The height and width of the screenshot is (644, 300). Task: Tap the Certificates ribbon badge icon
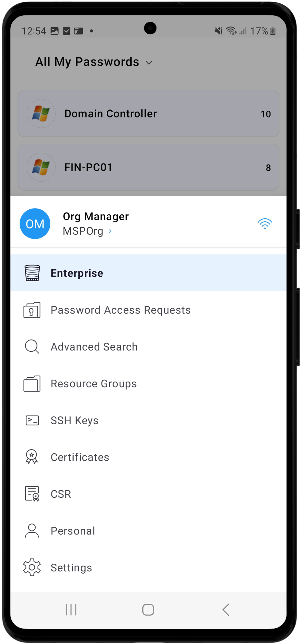pos(32,457)
